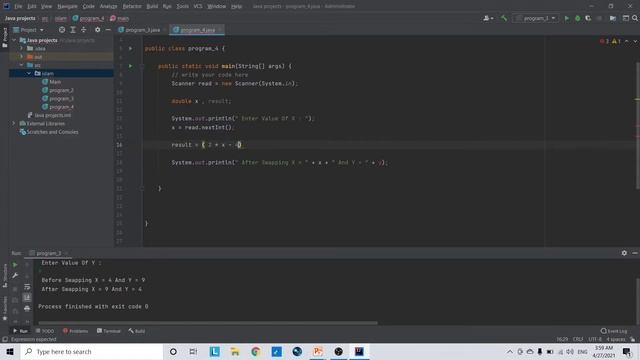Open Search Everywhere magnifier icon
The image size is (640, 360).
coord(635,18)
